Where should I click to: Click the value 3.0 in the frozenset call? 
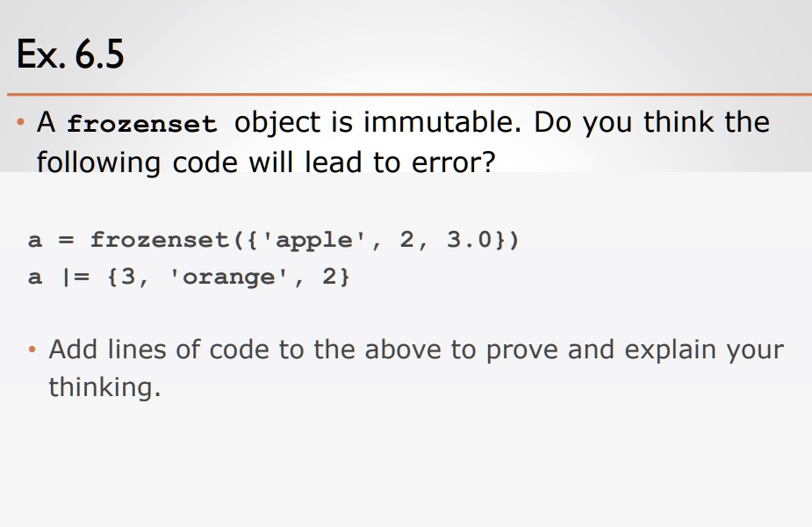pyautogui.click(x=469, y=240)
